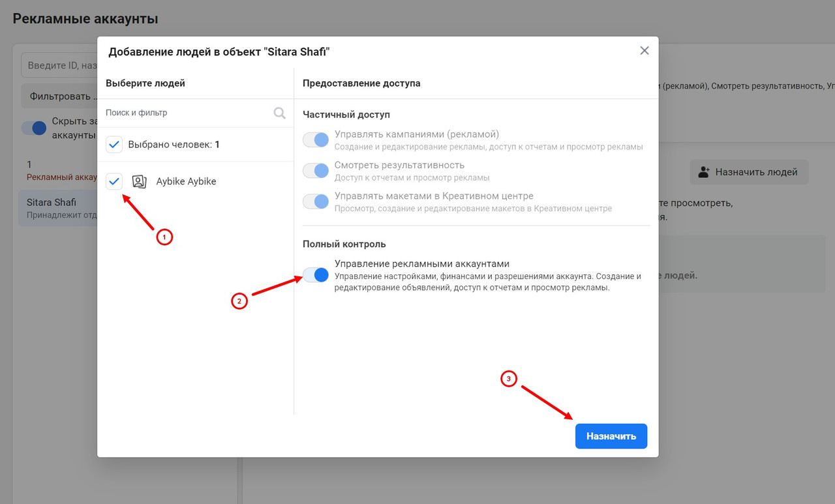Select account 1 in background list
The image size is (835, 504).
click(x=58, y=170)
